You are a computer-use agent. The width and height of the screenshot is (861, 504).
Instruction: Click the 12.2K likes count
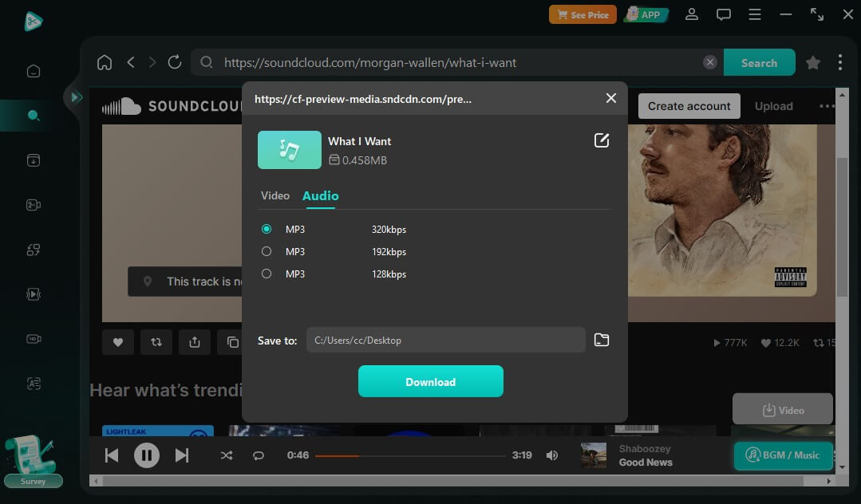(780, 343)
